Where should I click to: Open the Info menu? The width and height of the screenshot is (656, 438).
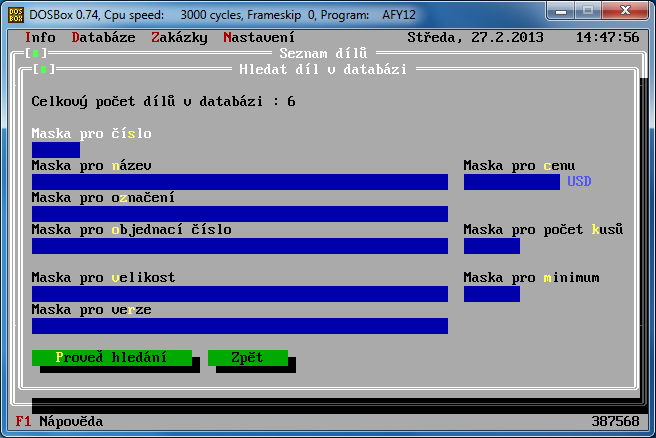40,37
